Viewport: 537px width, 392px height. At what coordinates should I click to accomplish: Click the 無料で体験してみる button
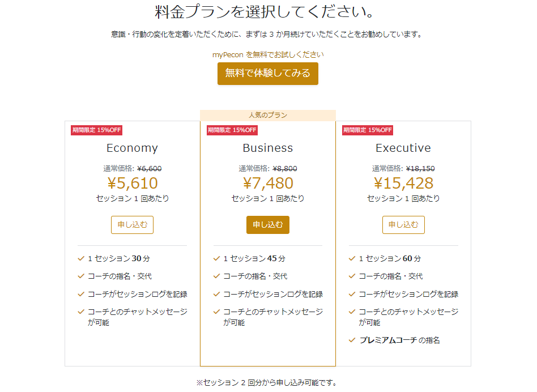click(267, 73)
